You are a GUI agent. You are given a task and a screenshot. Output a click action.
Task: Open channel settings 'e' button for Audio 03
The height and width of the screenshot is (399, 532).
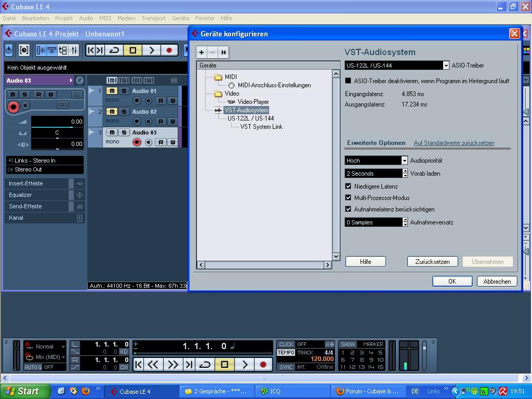pyautogui.click(x=79, y=81)
